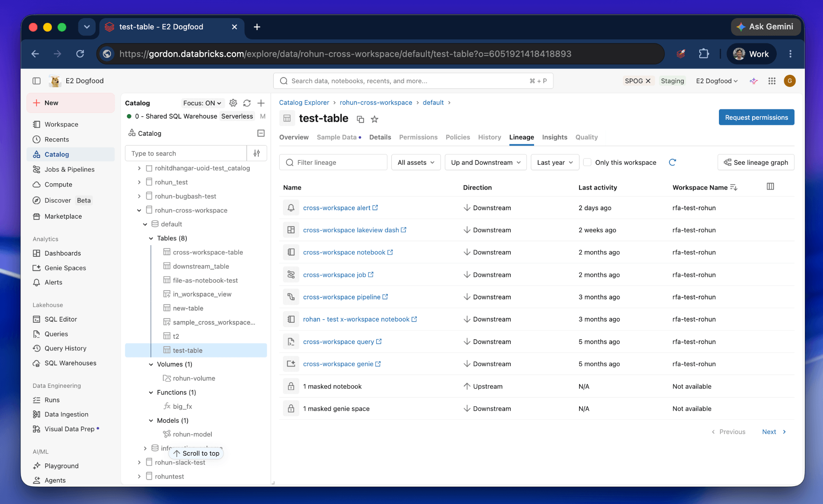Open catalog search filter options icon
This screenshot has width=823, height=504.
click(257, 153)
